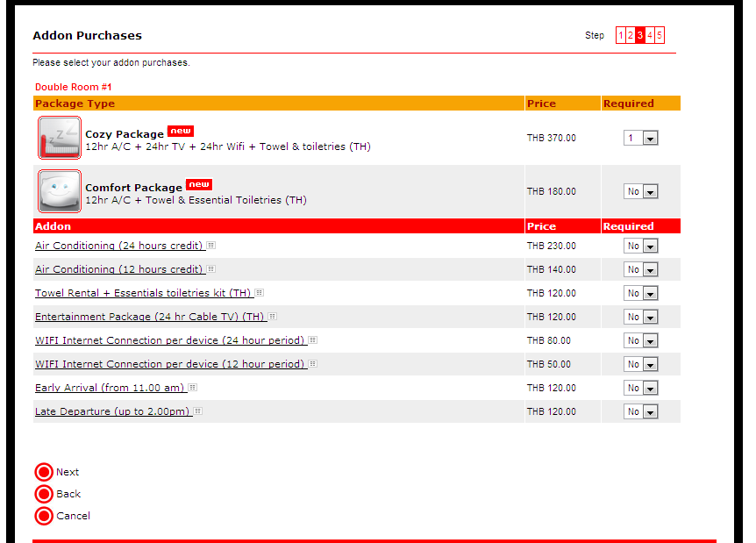
Task: Open Air Conditioning 12 hours required dropdown
Action: click(x=641, y=269)
